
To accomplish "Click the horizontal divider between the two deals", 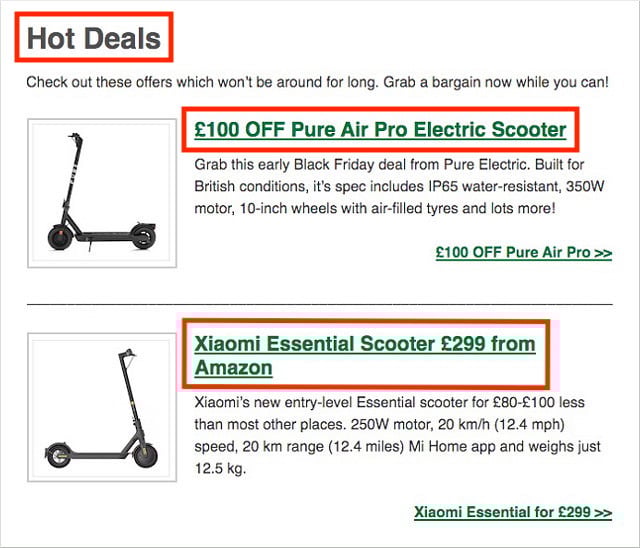I will (x=320, y=304).
